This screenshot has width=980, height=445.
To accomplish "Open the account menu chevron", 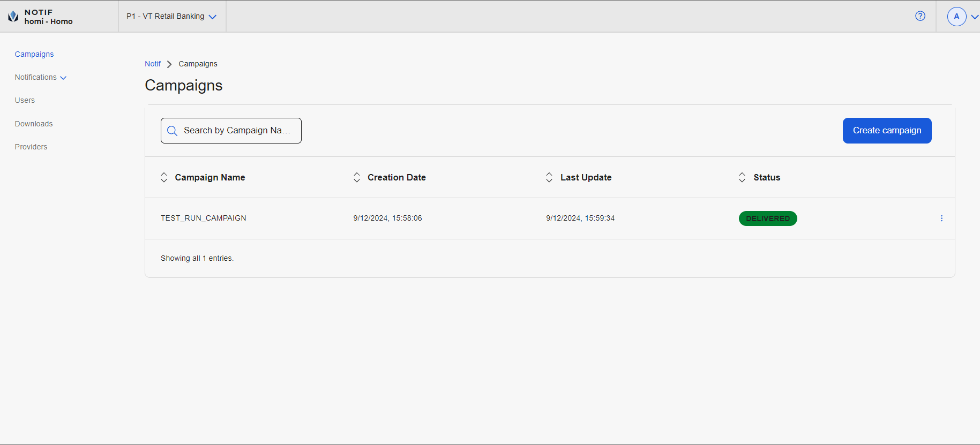I will point(975,17).
